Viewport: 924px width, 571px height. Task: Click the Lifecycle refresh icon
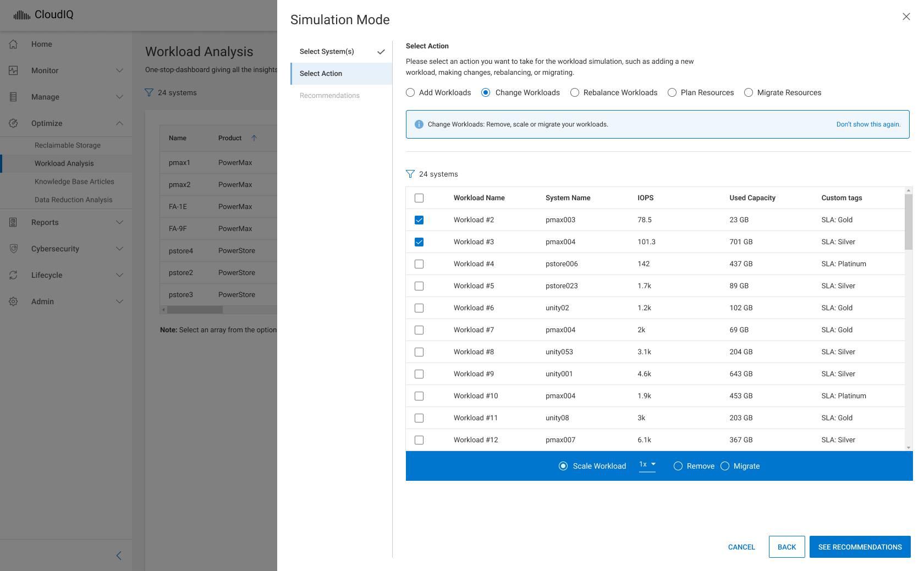[x=13, y=275]
